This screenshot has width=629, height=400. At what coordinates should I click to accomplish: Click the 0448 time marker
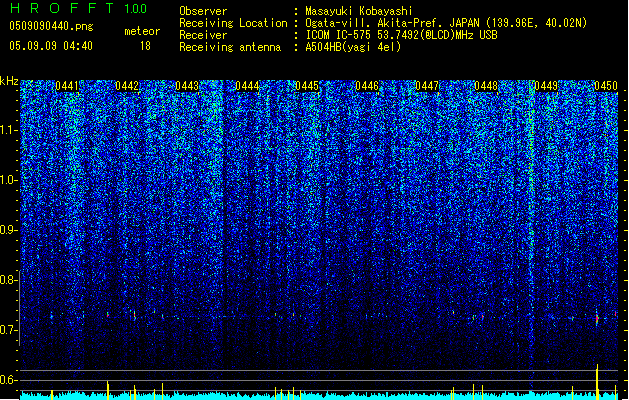(x=486, y=86)
